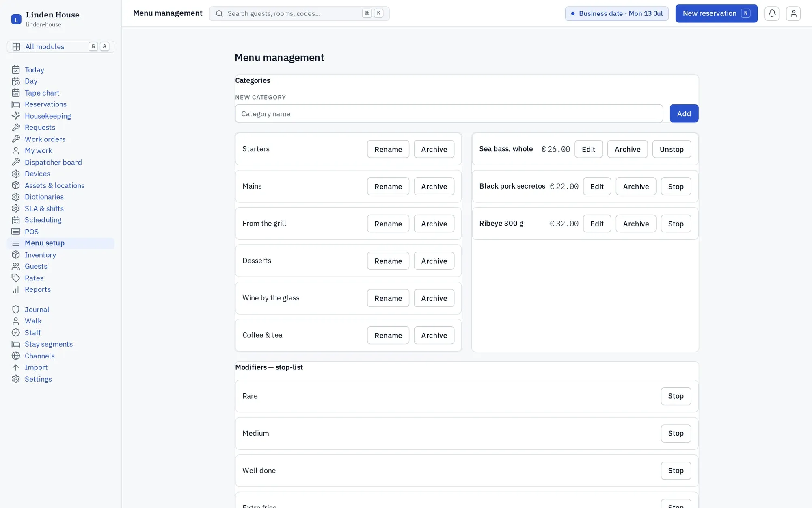Click the Tape chart calendar icon
This screenshot has height=508, width=812.
click(16, 93)
